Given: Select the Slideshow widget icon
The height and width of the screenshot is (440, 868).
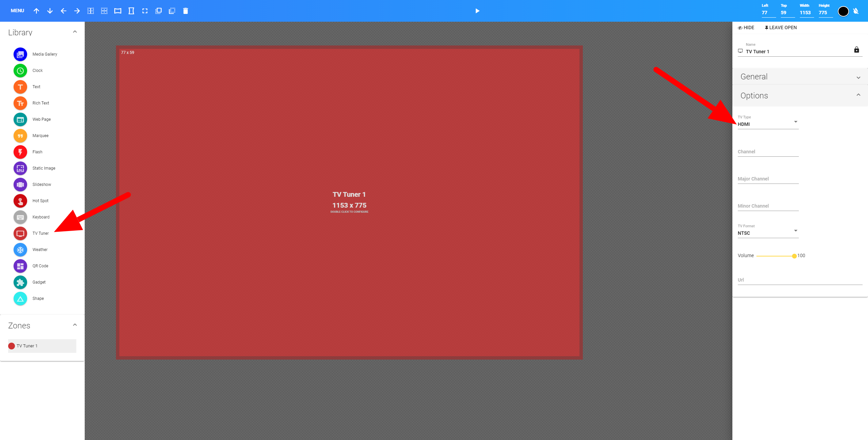Looking at the screenshot, I should [x=20, y=185].
